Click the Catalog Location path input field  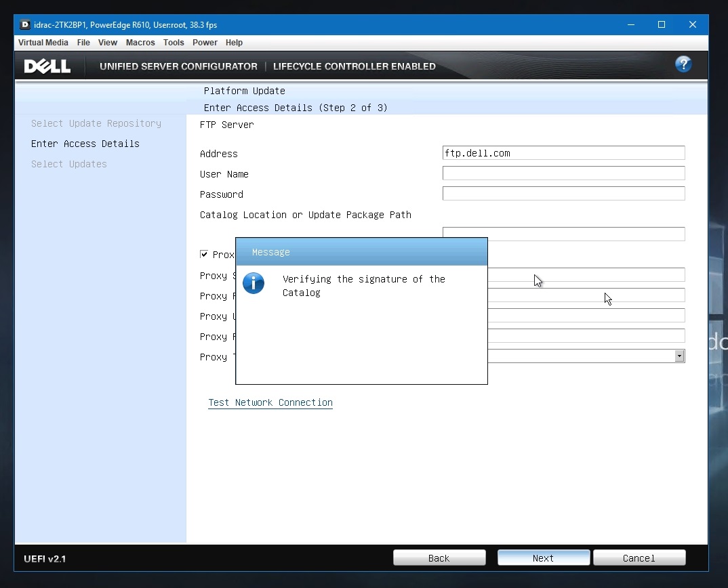(564, 232)
